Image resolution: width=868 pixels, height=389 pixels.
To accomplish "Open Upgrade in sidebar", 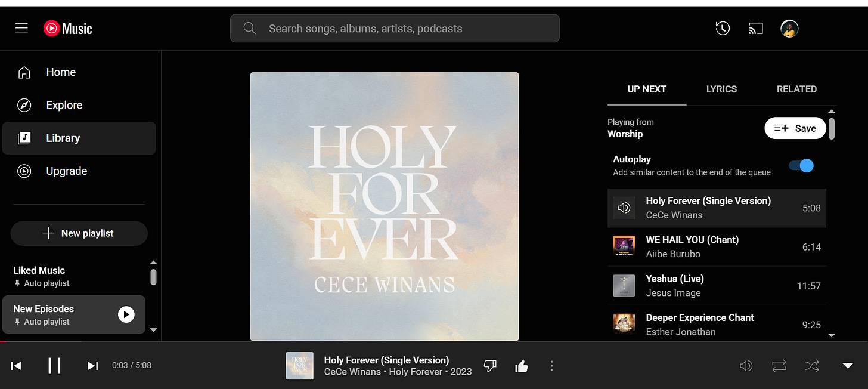I will click(79, 171).
